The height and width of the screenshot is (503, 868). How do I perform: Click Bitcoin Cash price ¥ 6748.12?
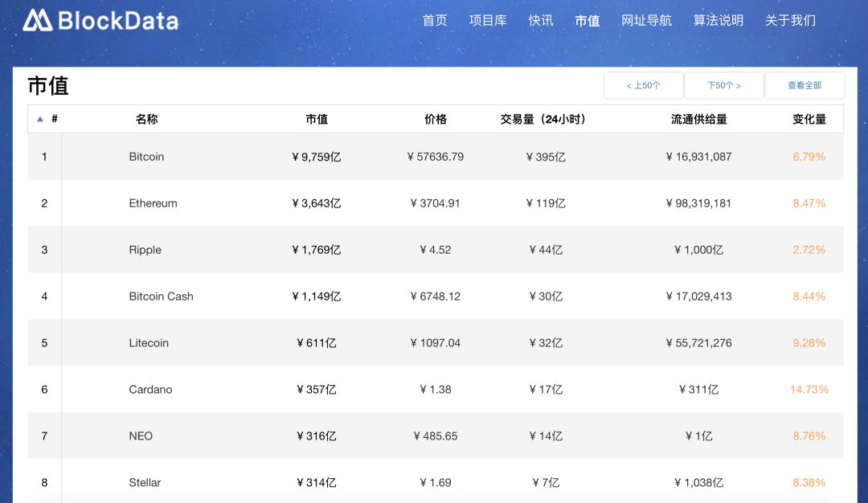click(x=436, y=296)
